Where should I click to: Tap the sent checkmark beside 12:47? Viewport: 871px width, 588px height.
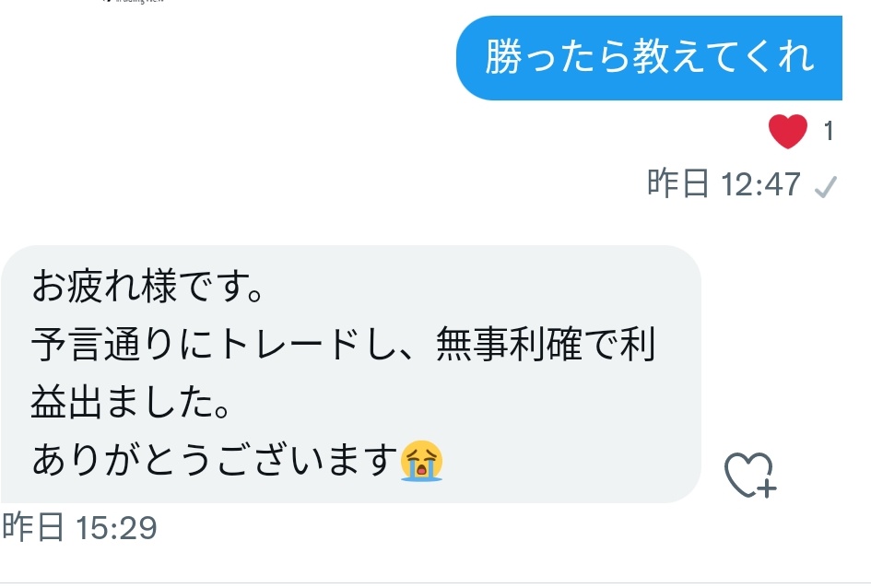pos(826,186)
